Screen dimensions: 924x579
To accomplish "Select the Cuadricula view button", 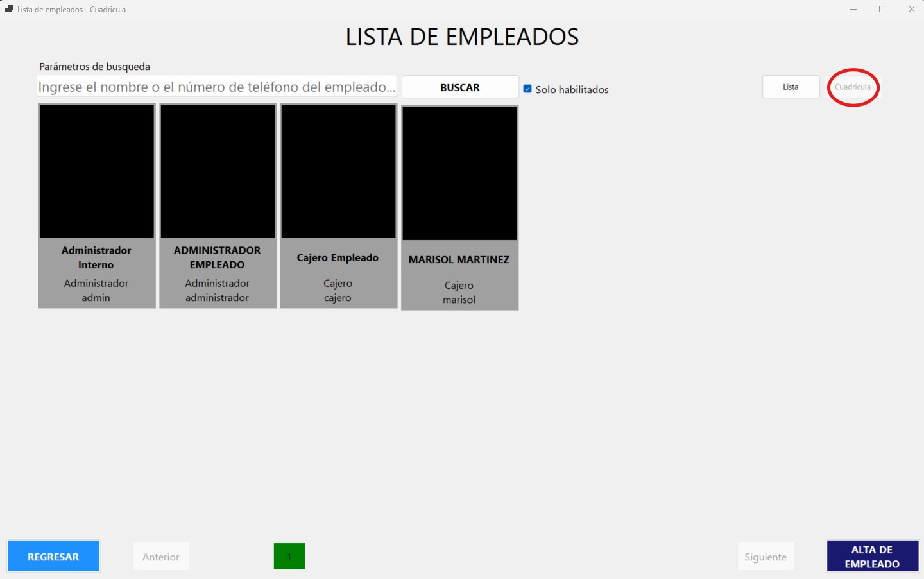I will [853, 87].
